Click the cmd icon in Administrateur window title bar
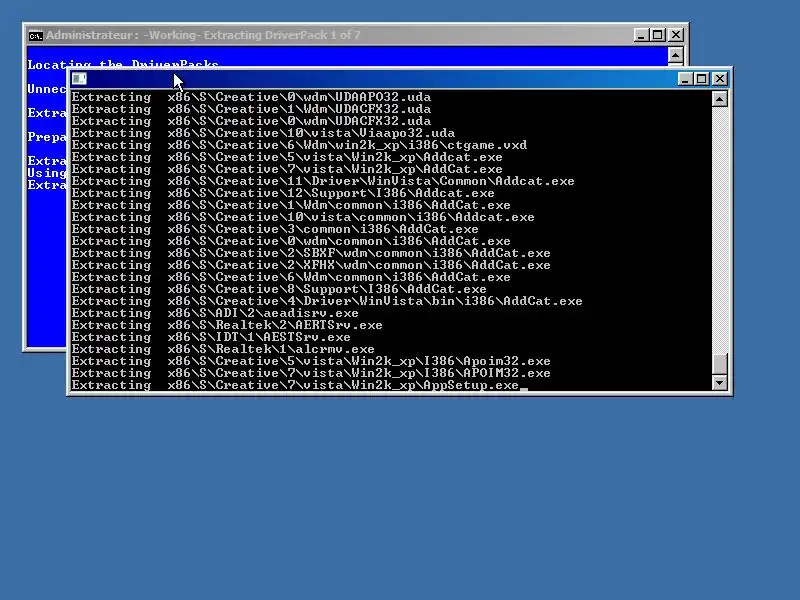This screenshot has width=800, height=600. click(x=35, y=36)
